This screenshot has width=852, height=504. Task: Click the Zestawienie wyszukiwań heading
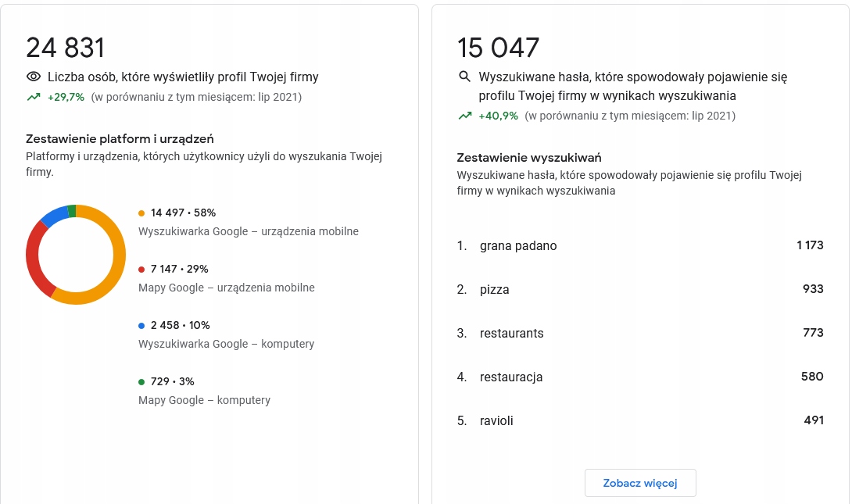[x=528, y=158]
